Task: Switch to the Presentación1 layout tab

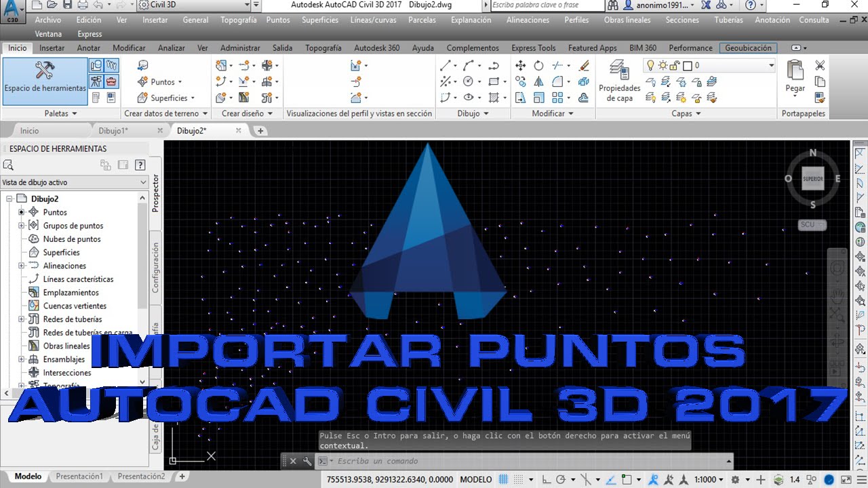Action: coord(79,476)
